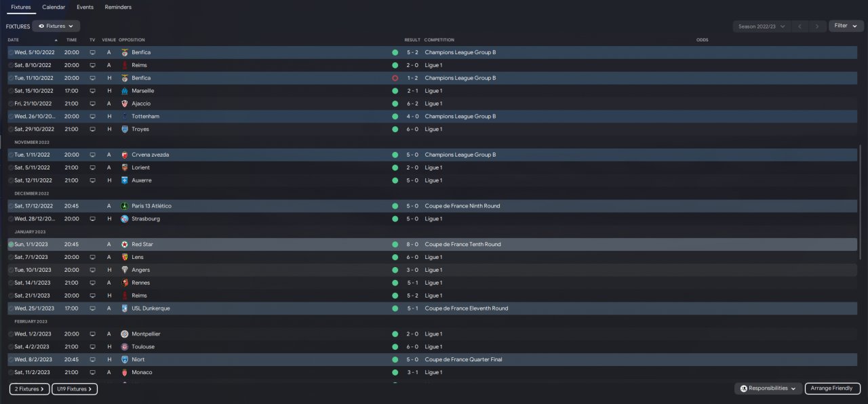Viewport: 868px width, 404px height.
Task: Switch to the Reminders tab
Action: point(118,7)
